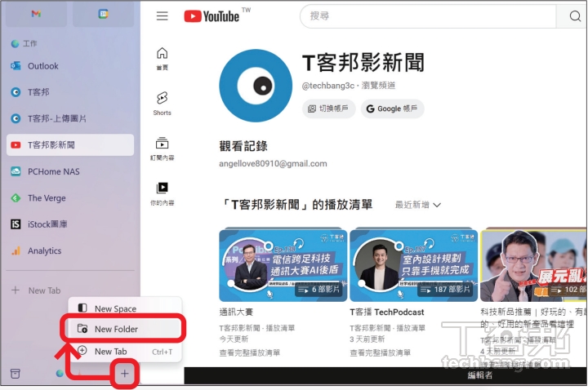Open the Analytics sidebar tab
This screenshot has height=390, width=588.
70,250
